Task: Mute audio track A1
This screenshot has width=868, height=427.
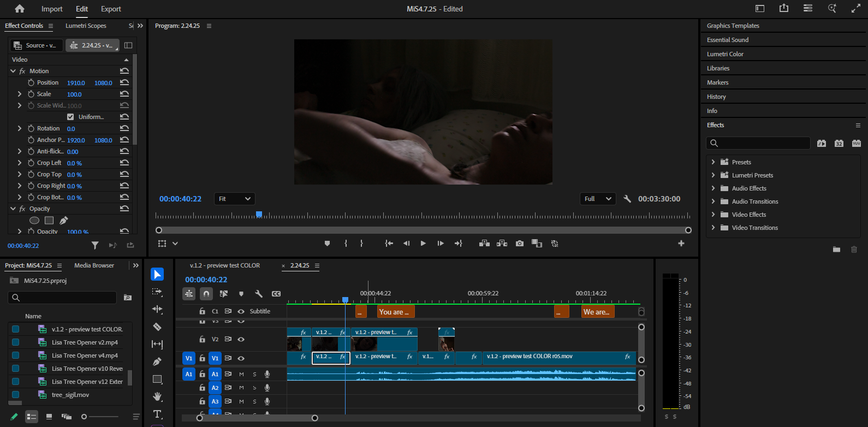Action: click(241, 374)
